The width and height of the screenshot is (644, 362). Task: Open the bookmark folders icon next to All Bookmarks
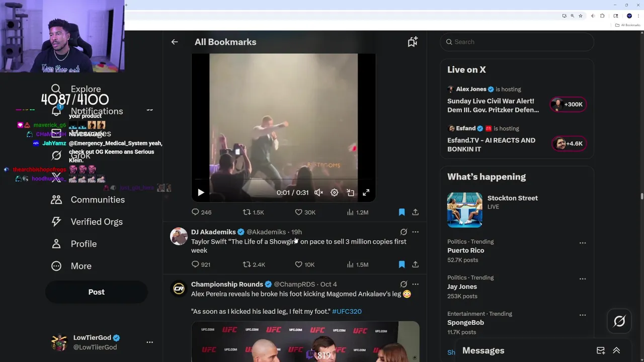pyautogui.click(x=413, y=42)
